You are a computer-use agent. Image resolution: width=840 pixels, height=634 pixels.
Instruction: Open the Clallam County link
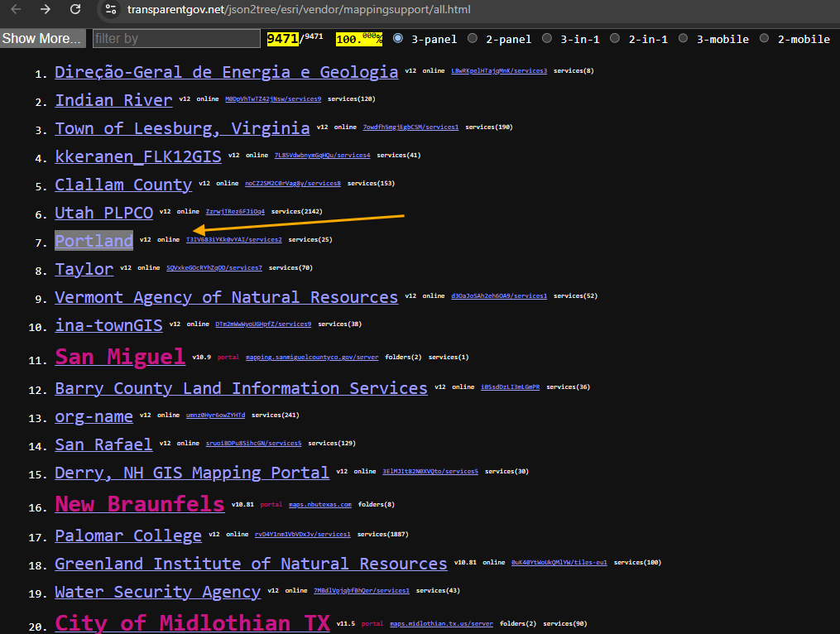pos(123,185)
